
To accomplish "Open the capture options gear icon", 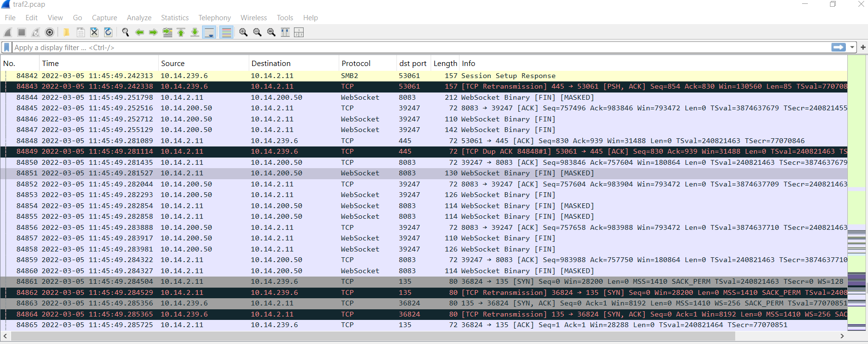I will pyautogui.click(x=50, y=32).
